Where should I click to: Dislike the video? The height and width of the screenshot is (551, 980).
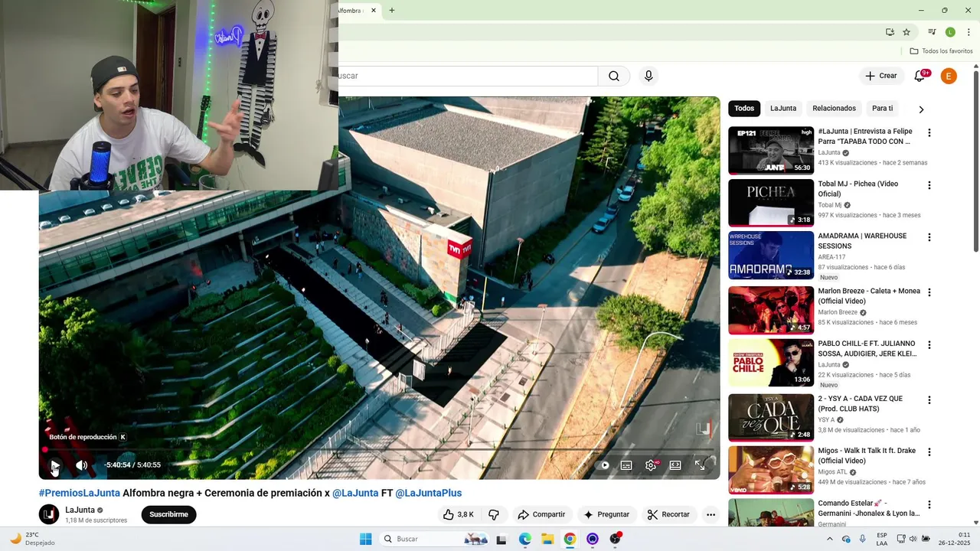[494, 514]
